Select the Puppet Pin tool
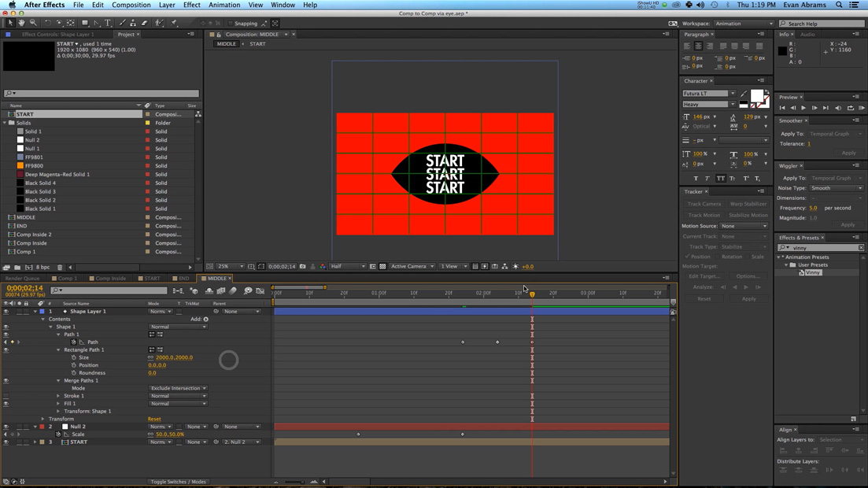Screen dimensions: 868x488 pyautogui.click(x=174, y=24)
